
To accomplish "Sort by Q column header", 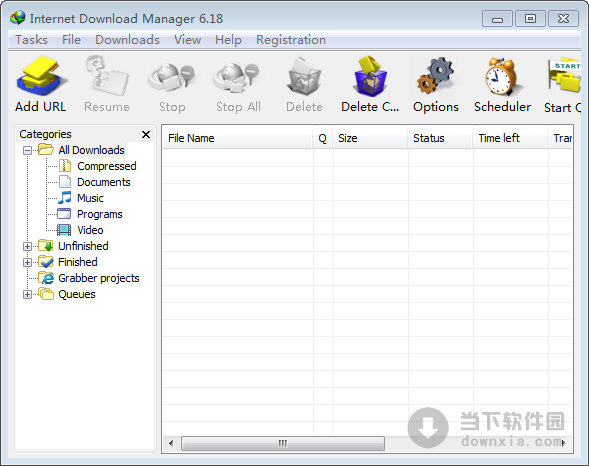I will [x=322, y=138].
